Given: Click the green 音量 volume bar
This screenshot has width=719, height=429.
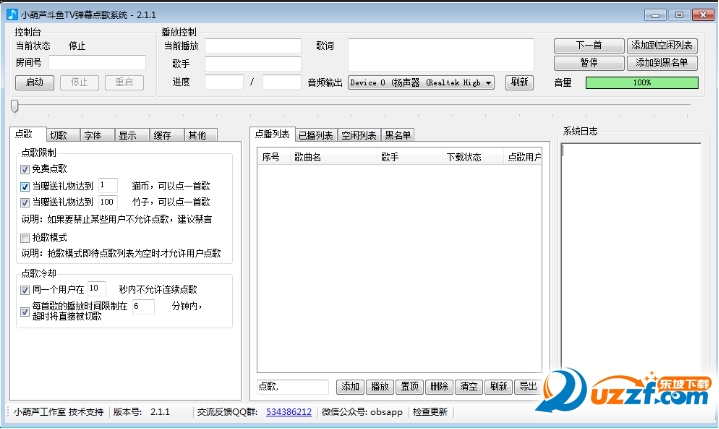Looking at the screenshot, I should click(641, 83).
